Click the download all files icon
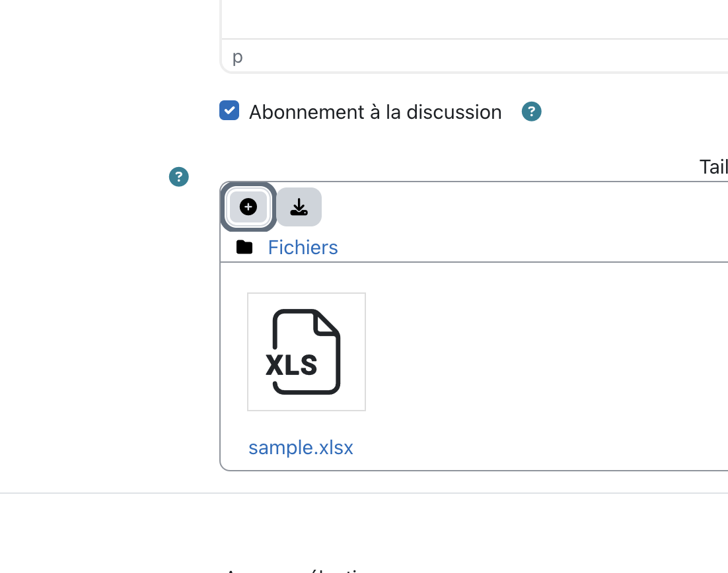 [299, 207]
